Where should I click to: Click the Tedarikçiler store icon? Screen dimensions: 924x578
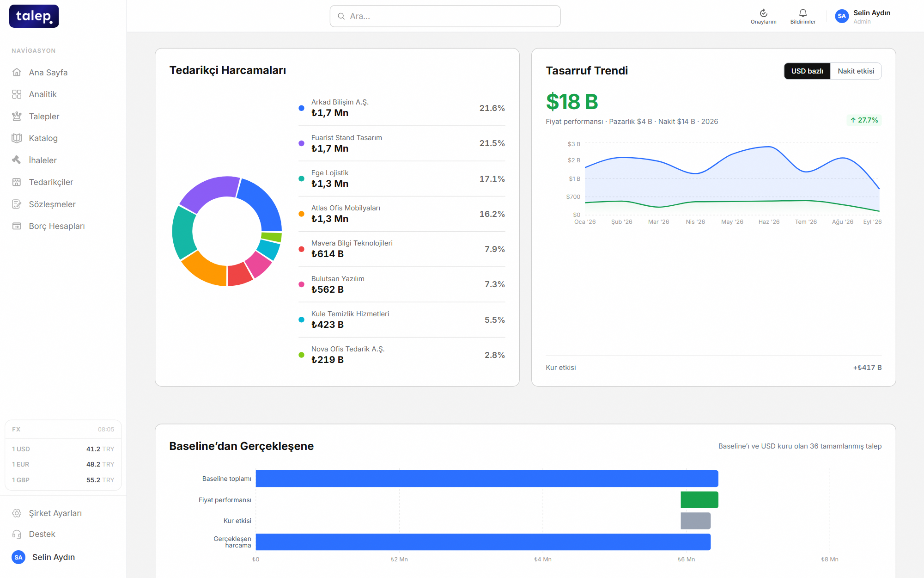(17, 182)
